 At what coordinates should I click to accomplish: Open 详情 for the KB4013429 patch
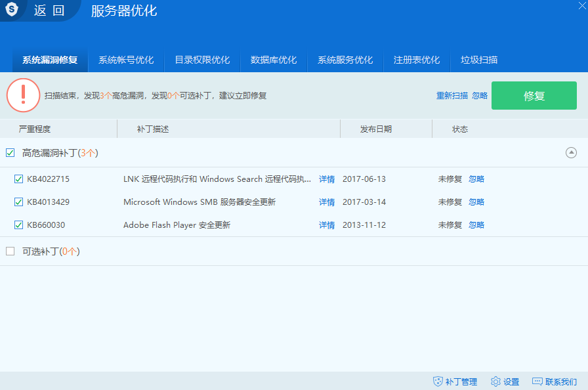327,202
